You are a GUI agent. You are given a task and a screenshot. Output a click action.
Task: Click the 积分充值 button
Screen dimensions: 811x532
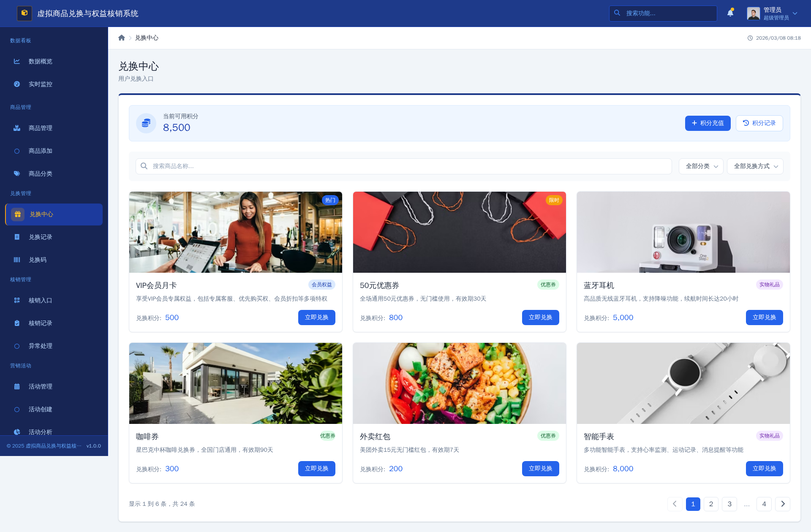point(708,123)
